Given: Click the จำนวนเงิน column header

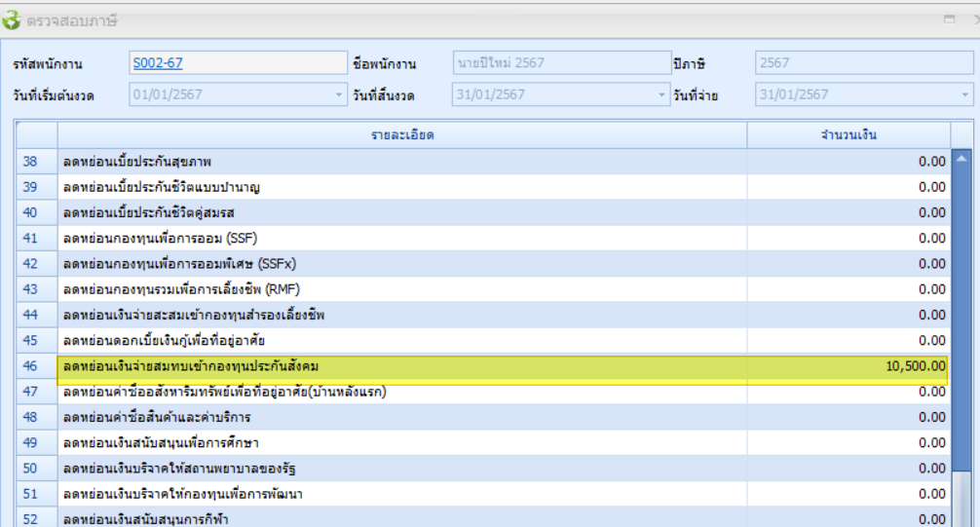Looking at the screenshot, I should click(x=848, y=134).
